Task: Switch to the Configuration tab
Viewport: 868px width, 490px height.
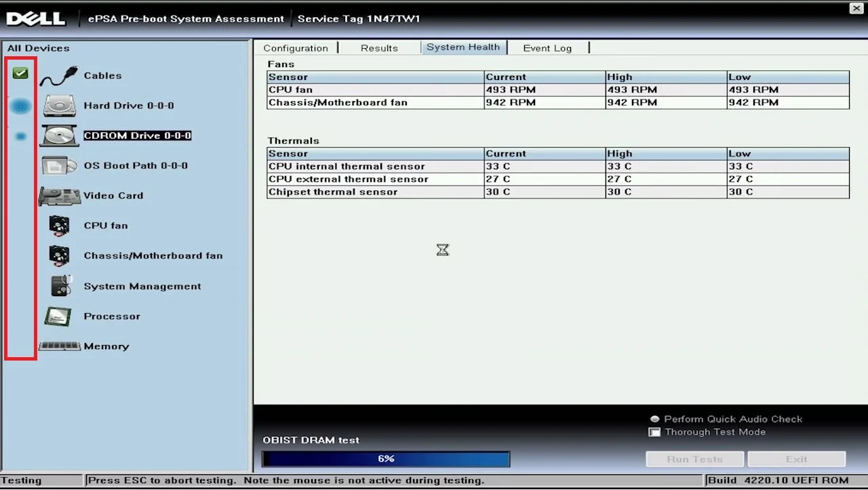Action: 295,48
